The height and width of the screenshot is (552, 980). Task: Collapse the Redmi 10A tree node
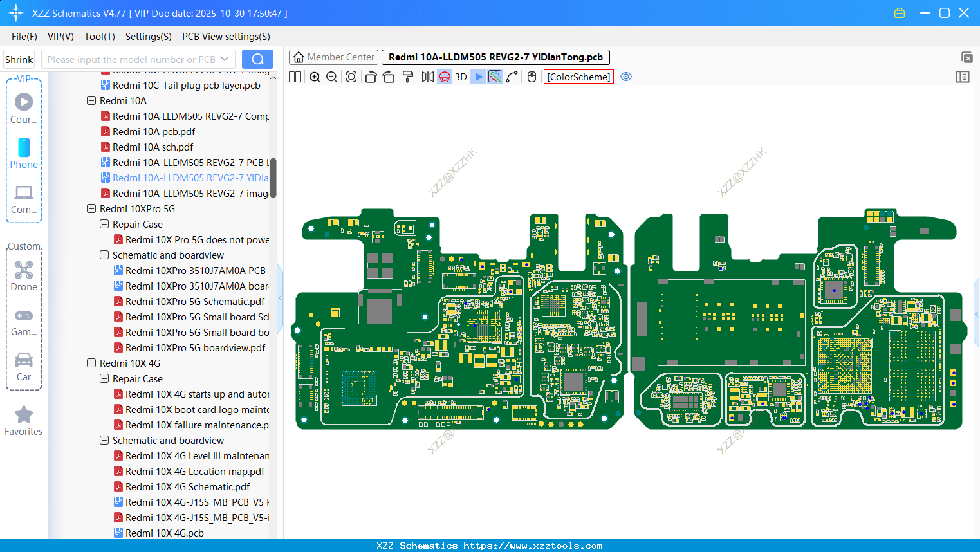tap(91, 100)
